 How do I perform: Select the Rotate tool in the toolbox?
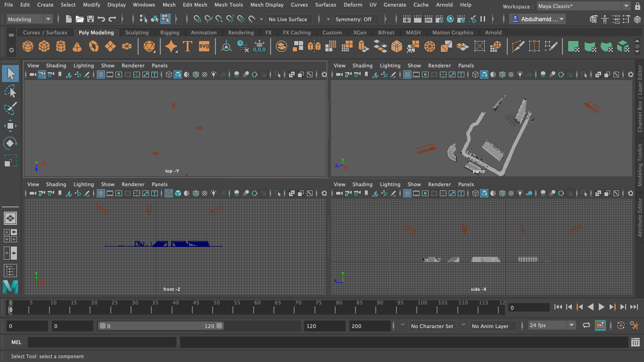10,142
